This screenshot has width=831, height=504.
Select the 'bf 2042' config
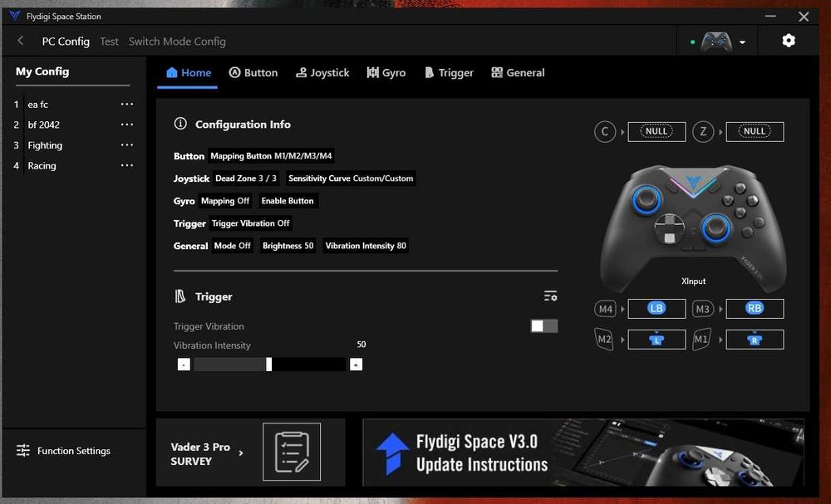43,125
